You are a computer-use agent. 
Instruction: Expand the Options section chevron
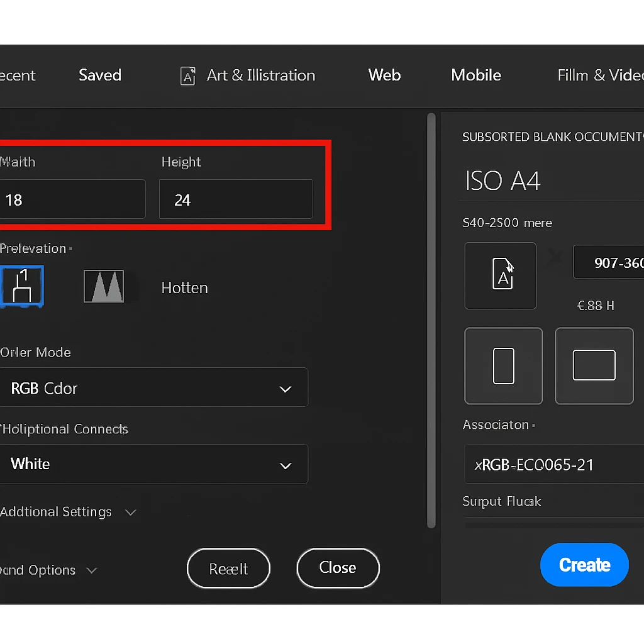click(92, 570)
